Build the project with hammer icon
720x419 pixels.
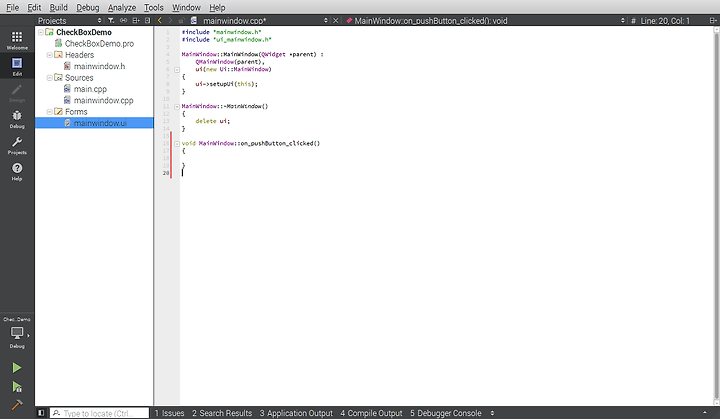(17, 405)
